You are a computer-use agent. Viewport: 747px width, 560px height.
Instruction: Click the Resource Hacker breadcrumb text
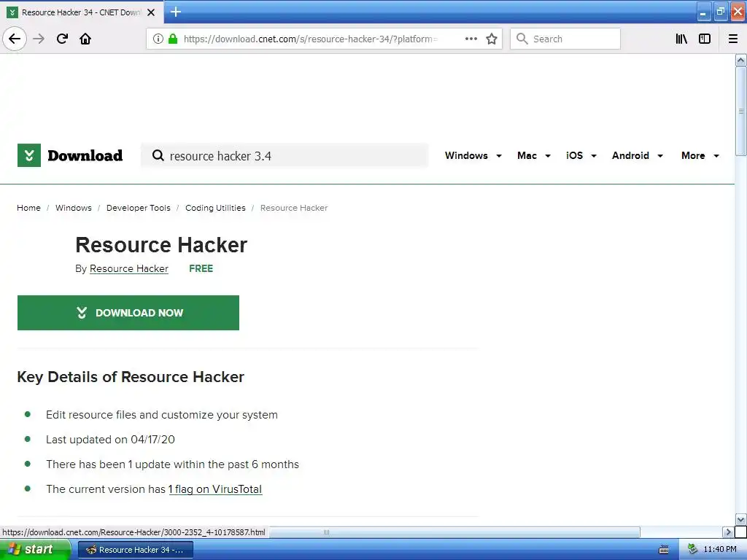tap(294, 208)
